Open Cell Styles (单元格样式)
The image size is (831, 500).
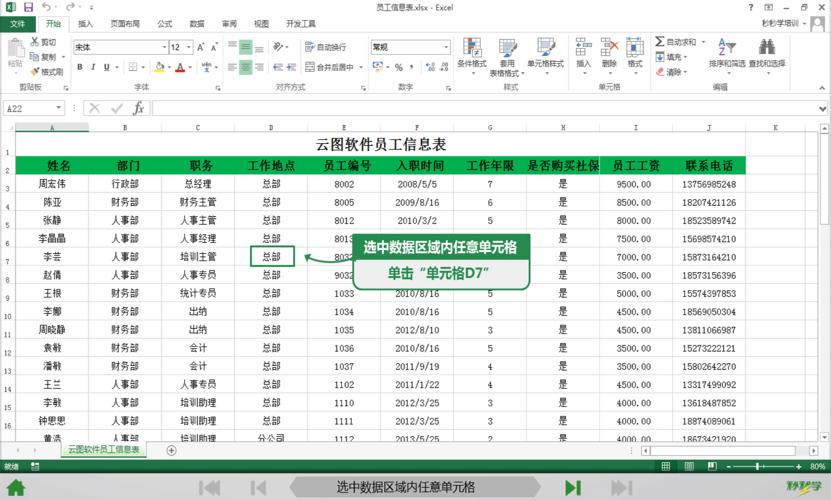point(545,56)
